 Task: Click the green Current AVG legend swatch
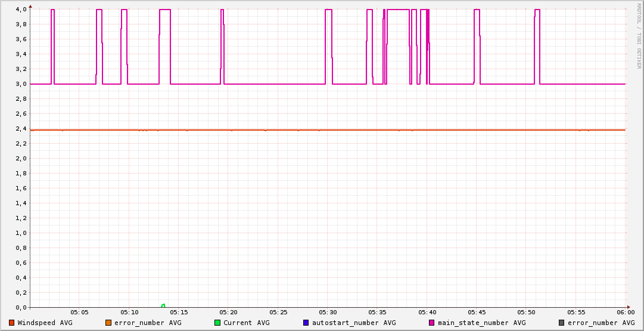217,323
